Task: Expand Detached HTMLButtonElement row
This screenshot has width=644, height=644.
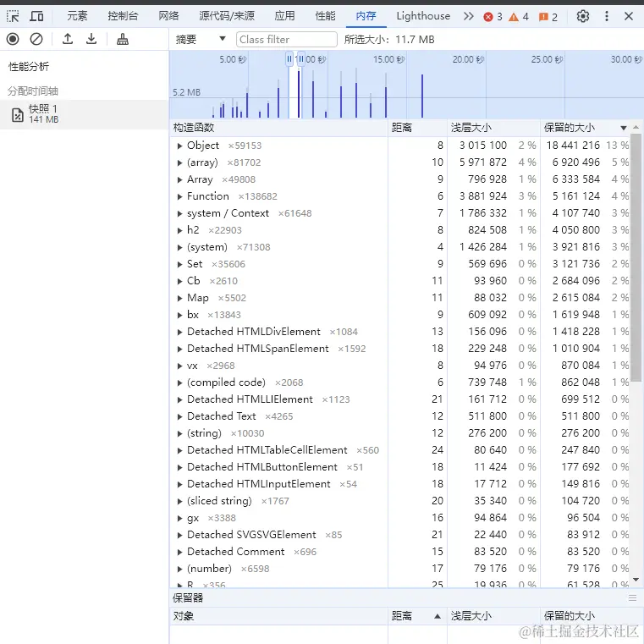Action: 179,467
